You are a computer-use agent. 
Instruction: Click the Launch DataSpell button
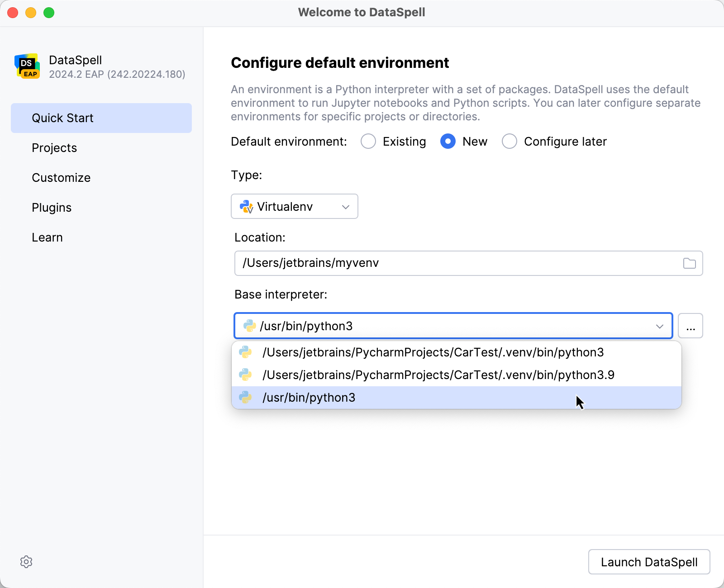tap(649, 562)
